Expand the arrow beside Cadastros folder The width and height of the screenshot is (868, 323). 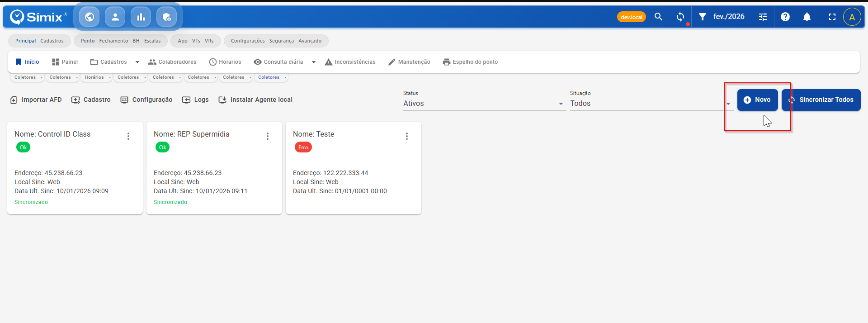(x=137, y=62)
